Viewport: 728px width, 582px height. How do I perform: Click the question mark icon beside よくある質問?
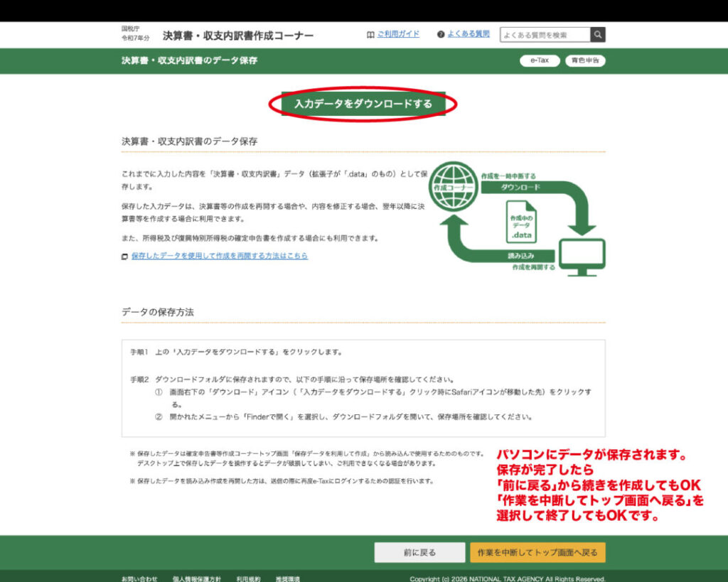pos(441,34)
